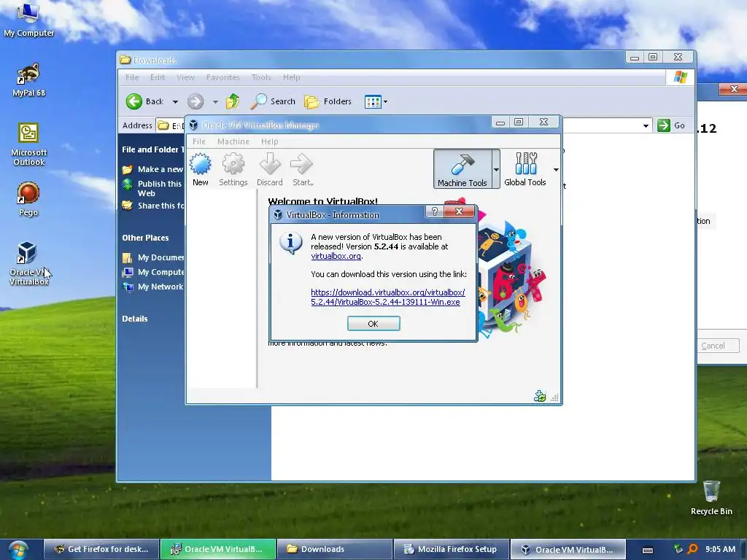Viewport: 747px width, 560px height.
Task: Click the help question mark in Information dialog
Action: click(434, 211)
